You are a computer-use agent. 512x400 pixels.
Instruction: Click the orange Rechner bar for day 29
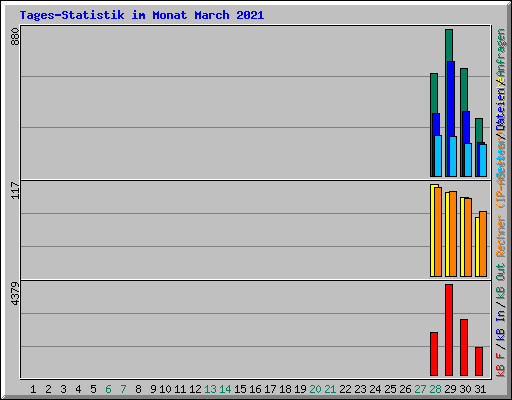click(453, 234)
